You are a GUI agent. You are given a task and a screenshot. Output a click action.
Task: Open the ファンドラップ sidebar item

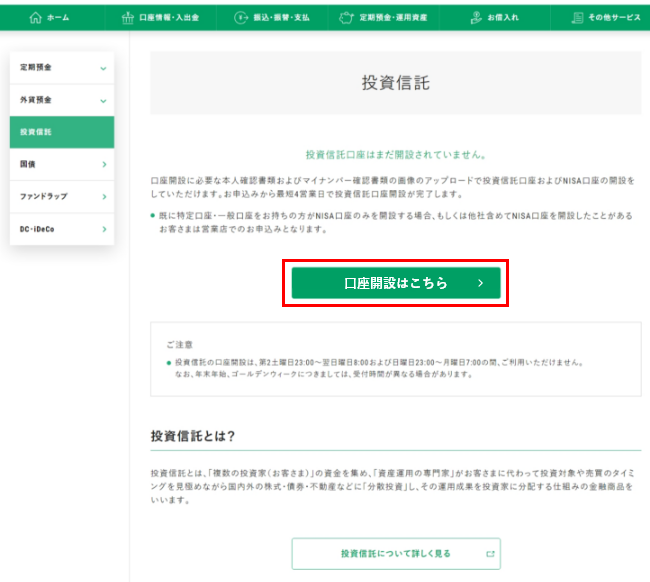click(61, 196)
